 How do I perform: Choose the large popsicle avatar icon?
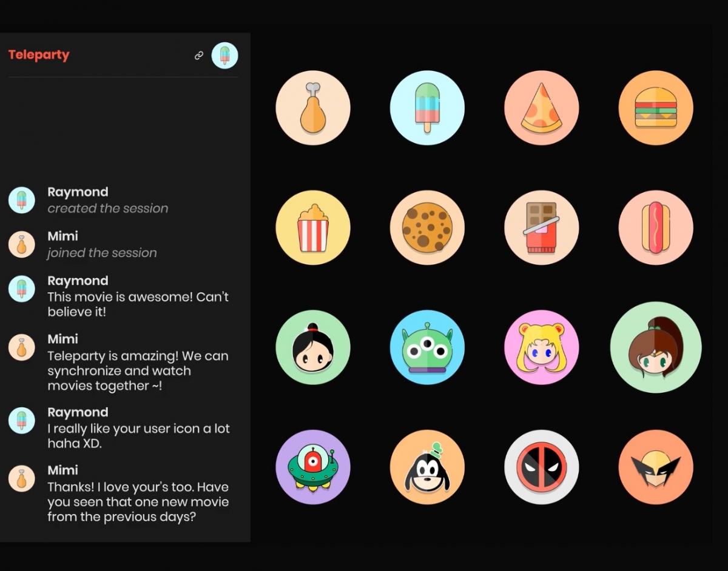pyautogui.click(x=427, y=108)
